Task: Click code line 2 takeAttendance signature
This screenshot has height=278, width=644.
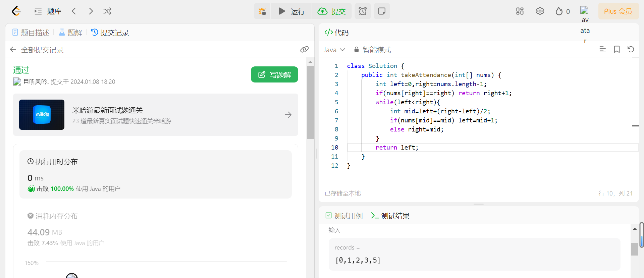Action: pyautogui.click(x=431, y=75)
